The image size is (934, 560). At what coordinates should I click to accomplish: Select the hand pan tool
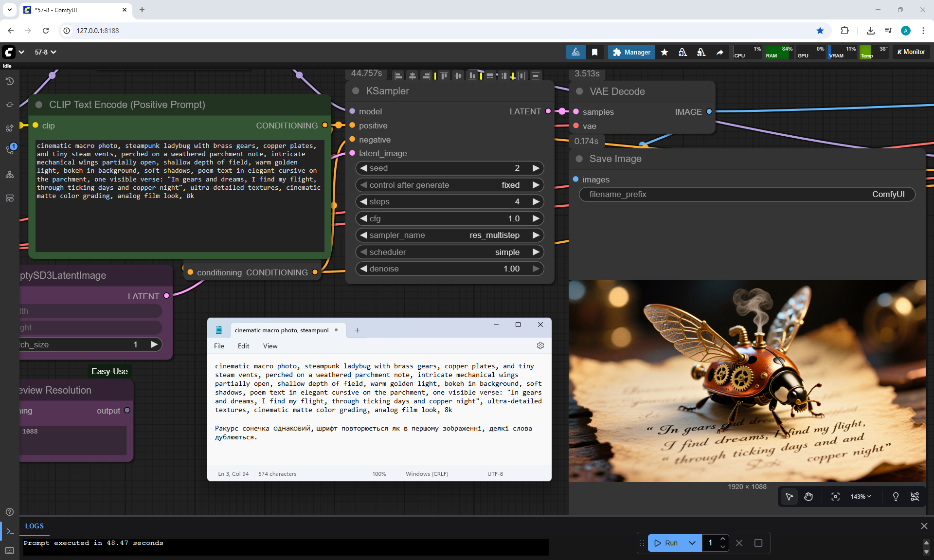click(x=808, y=496)
